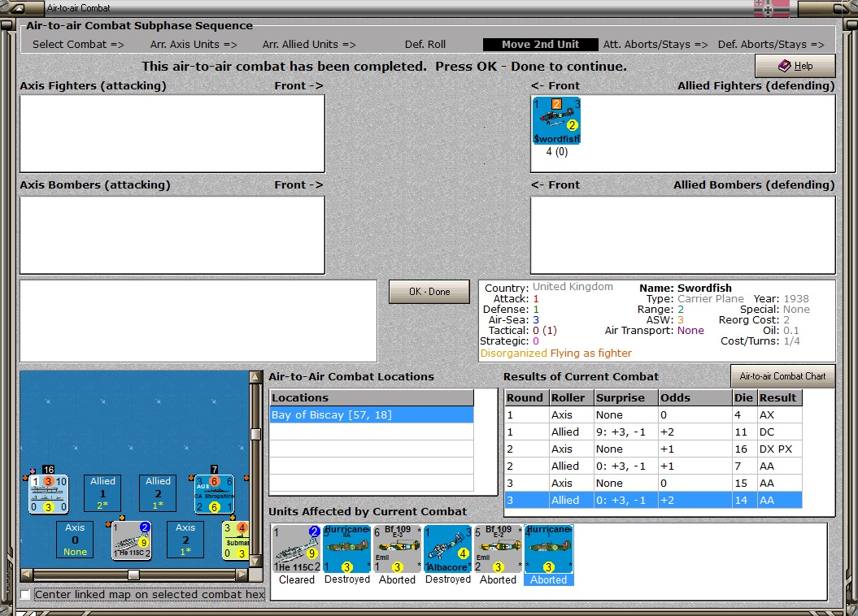Screen dimensions: 858x616
Task: Click the Att. Aborts/Stays subphase step
Action: click(655, 44)
